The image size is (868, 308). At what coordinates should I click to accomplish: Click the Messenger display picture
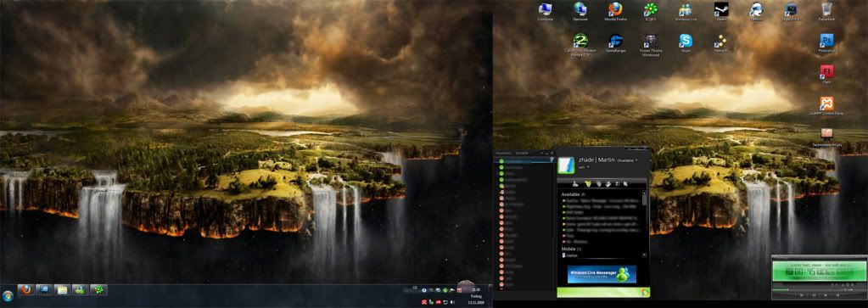tap(566, 165)
